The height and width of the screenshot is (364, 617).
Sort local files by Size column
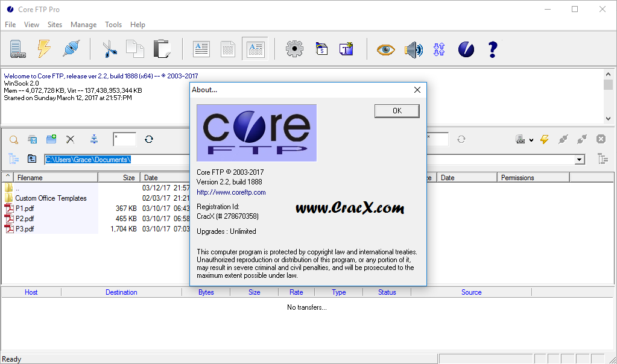(x=119, y=178)
